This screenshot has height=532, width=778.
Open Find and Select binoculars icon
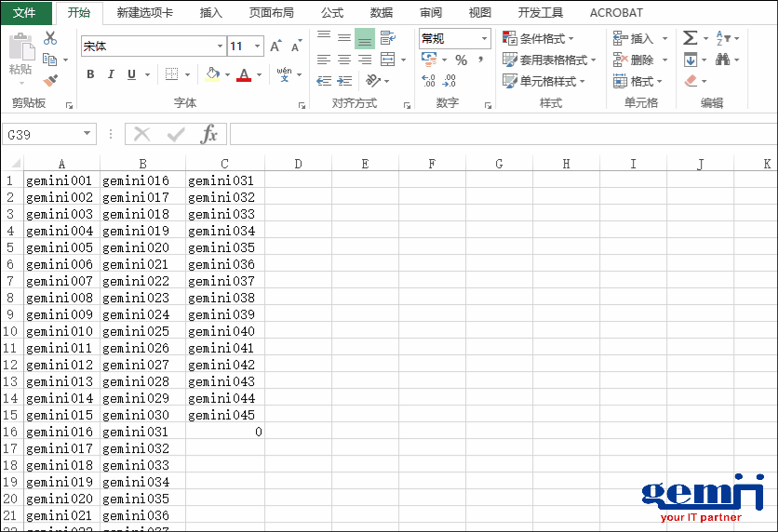tap(722, 60)
